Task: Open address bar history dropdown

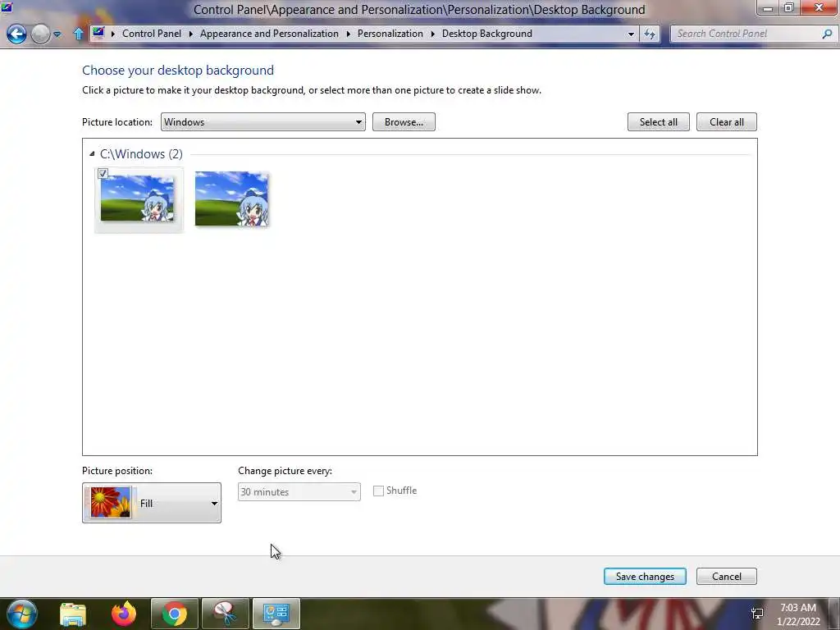Action: click(x=631, y=34)
